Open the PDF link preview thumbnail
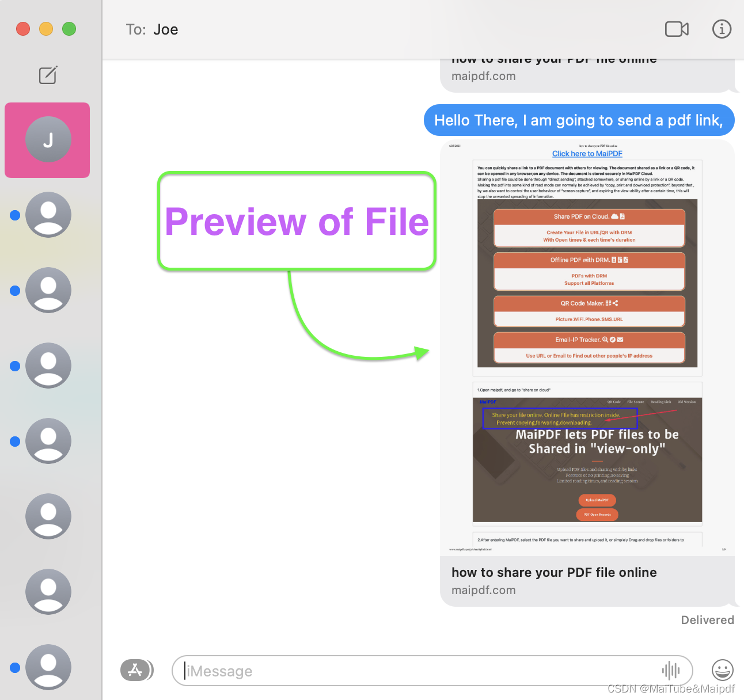744x700 pixels. coord(587,348)
